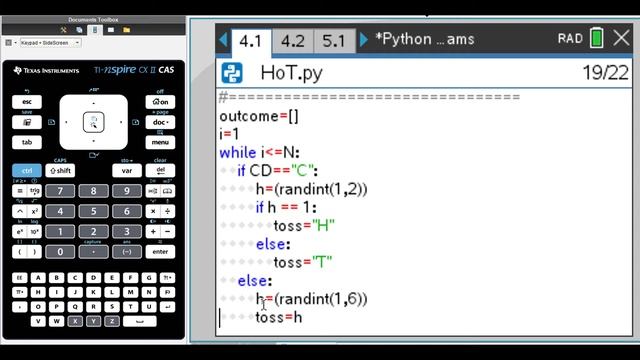Image resolution: width=640 pixels, height=360 pixels.
Task: Open the Document Tools wrench icon
Action: (x=63, y=30)
